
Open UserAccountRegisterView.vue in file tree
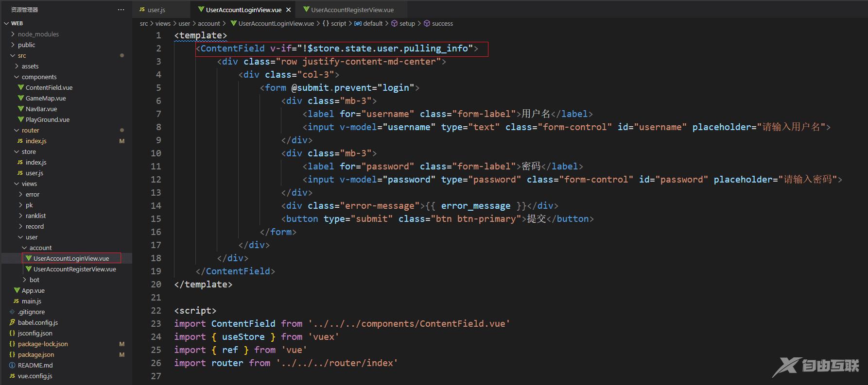[x=74, y=269]
